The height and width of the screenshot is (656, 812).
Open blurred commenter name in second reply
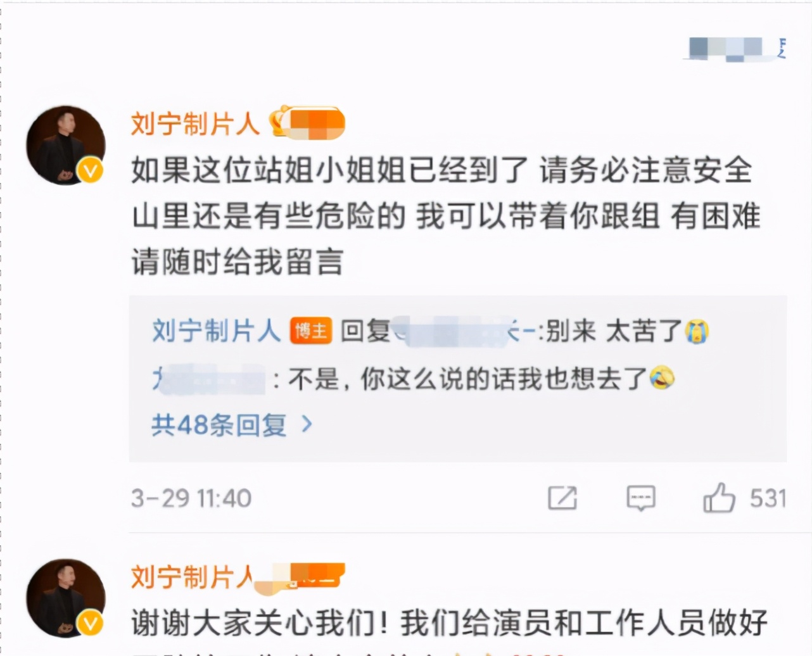pyautogui.click(x=209, y=379)
